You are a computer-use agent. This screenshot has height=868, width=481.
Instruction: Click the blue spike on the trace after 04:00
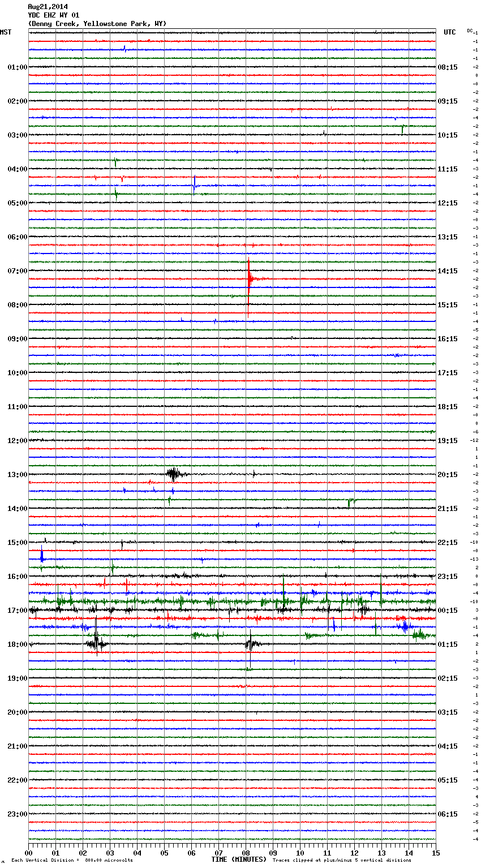click(x=194, y=185)
